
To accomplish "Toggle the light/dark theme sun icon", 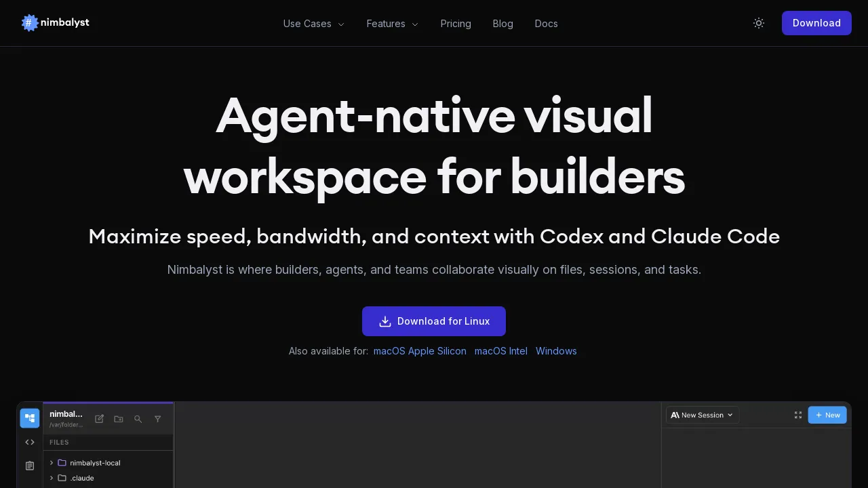I will (759, 23).
